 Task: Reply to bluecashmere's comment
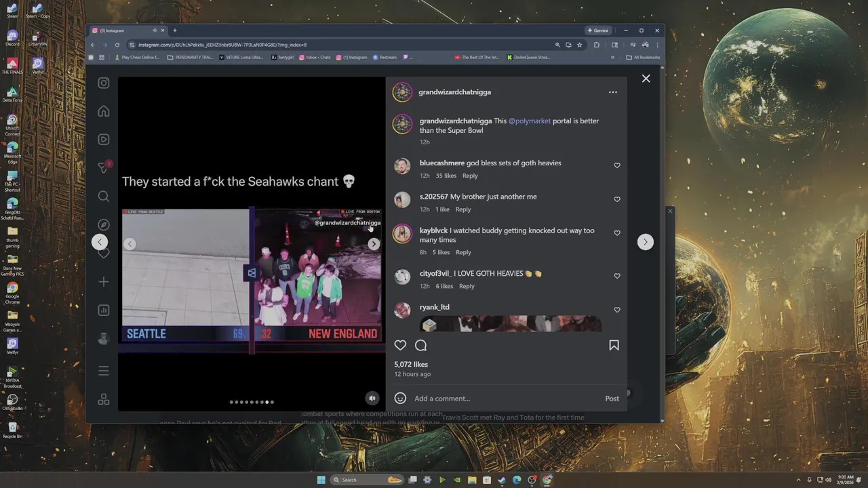(470, 176)
